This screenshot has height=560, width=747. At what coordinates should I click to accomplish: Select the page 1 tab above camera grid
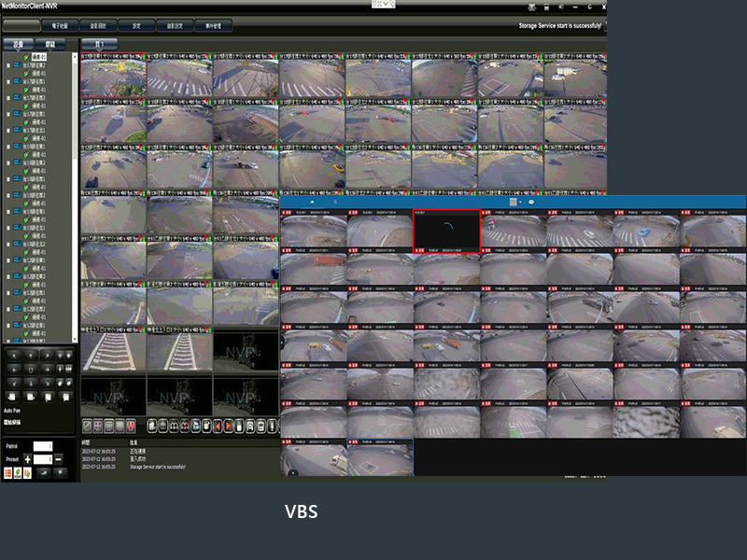99,44
